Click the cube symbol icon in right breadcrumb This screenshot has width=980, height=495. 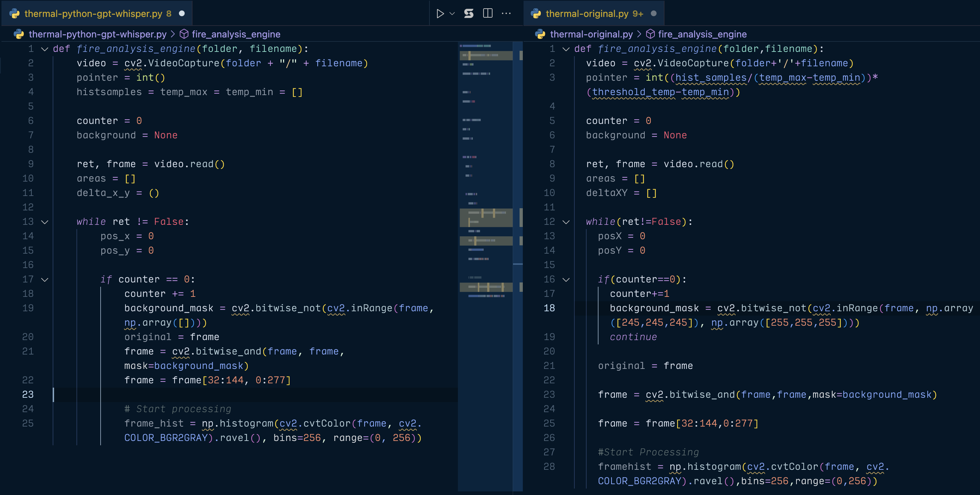pyautogui.click(x=650, y=34)
